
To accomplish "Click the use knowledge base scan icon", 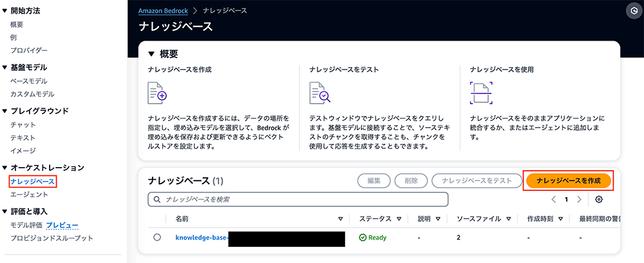I will click(x=481, y=93).
